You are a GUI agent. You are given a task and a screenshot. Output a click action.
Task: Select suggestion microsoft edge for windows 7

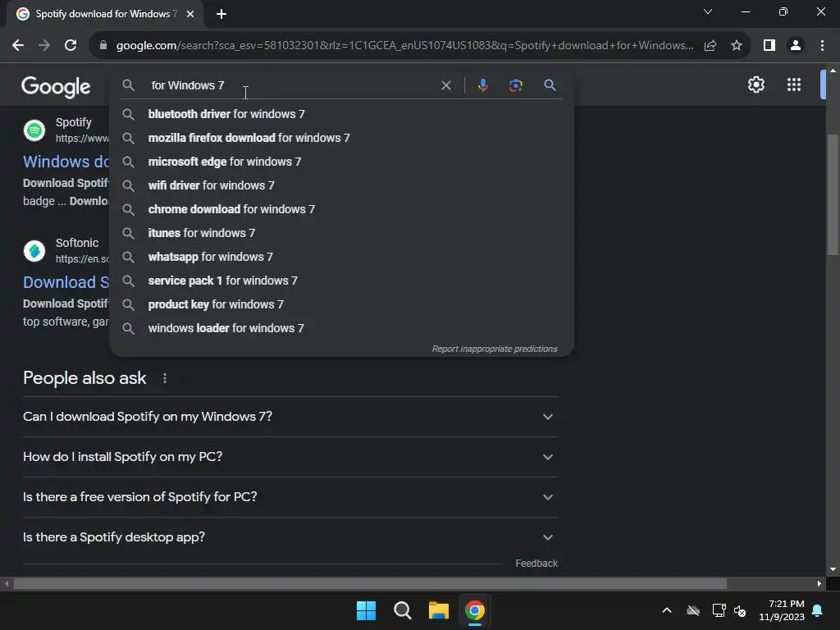click(342, 162)
